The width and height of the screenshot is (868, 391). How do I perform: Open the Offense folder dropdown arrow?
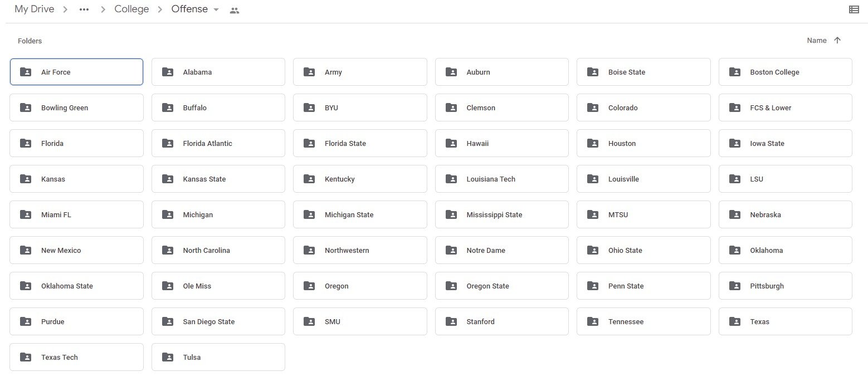tap(216, 10)
